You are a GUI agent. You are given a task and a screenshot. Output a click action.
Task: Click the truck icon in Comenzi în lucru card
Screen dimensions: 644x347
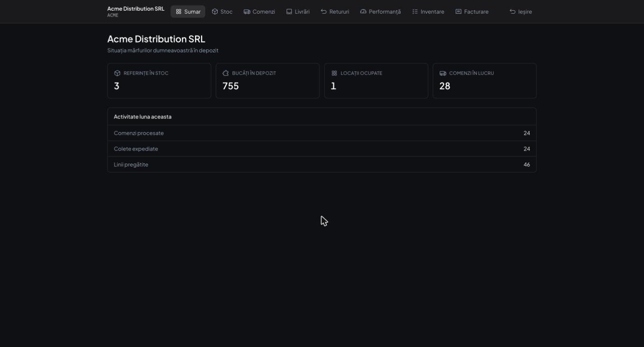443,73
